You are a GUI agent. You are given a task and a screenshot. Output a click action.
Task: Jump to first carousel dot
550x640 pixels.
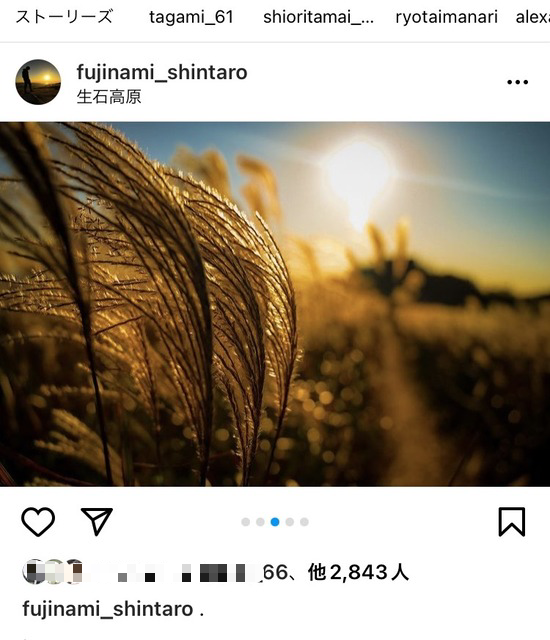coord(246,522)
